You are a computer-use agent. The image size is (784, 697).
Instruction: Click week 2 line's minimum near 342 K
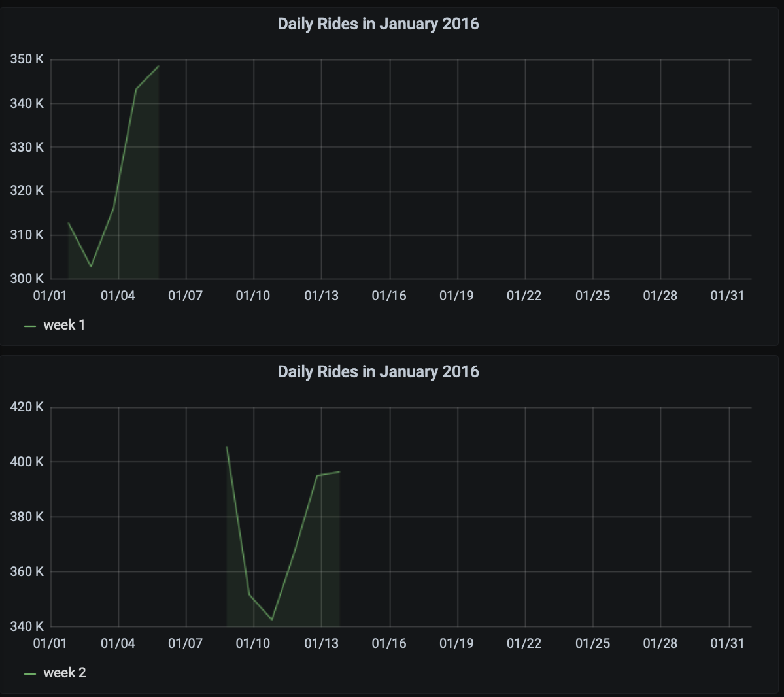point(272,620)
